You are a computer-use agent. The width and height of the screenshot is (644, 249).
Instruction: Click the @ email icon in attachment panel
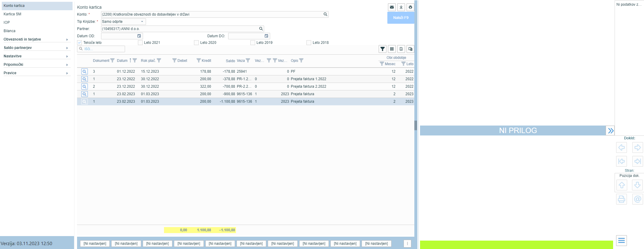pos(637,199)
